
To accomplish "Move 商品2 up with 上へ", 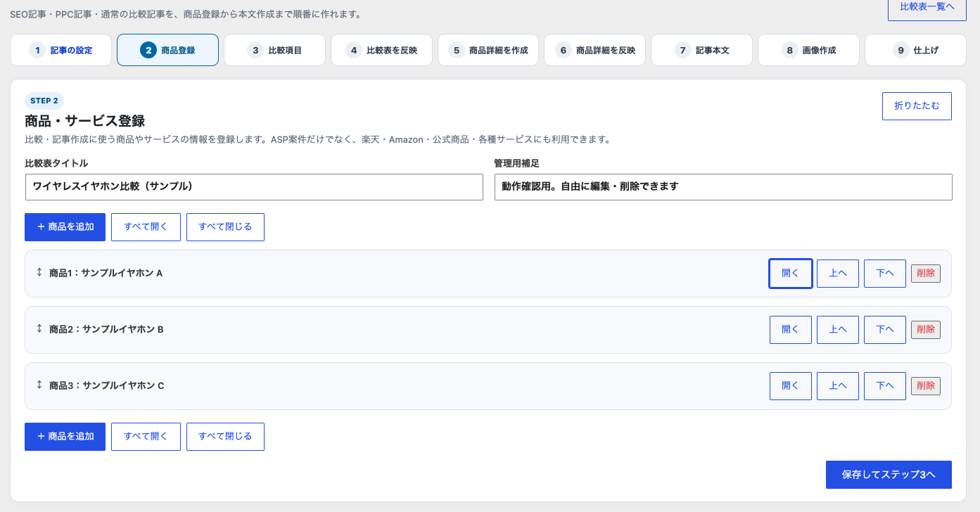I will pos(838,330).
